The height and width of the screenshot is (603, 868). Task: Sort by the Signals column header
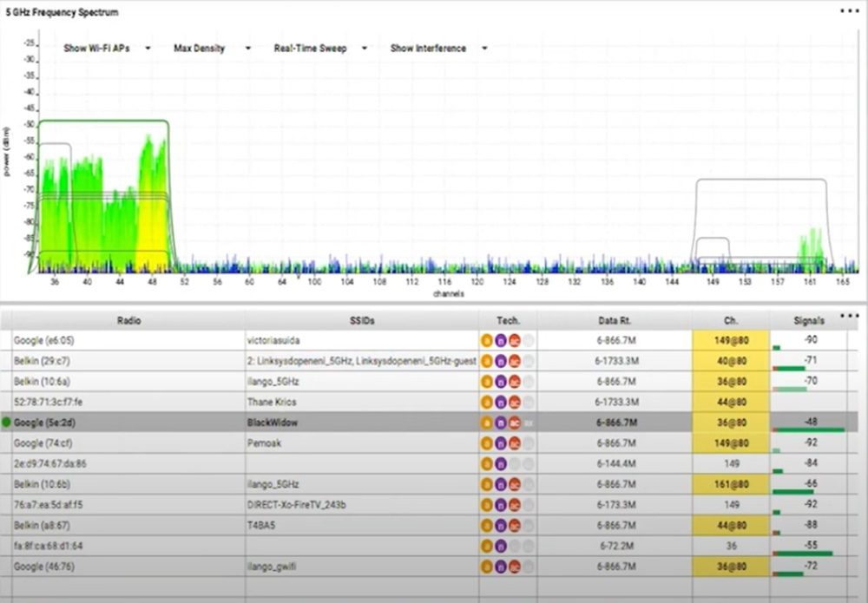coord(809,320)
